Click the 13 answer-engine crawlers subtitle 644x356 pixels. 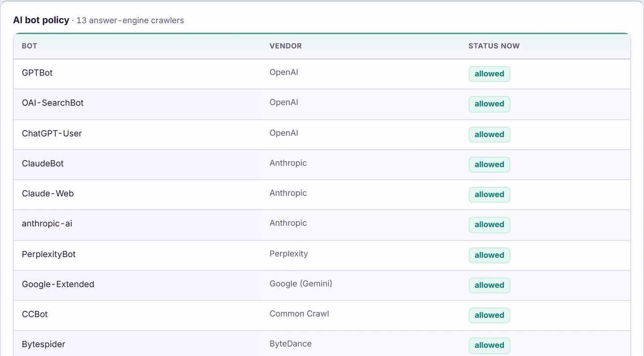pos(130,21)
